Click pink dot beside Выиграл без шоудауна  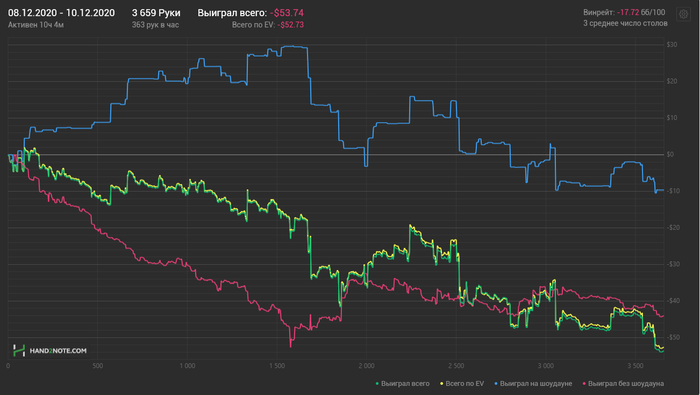pyautogui.click(x=584, y=384)
